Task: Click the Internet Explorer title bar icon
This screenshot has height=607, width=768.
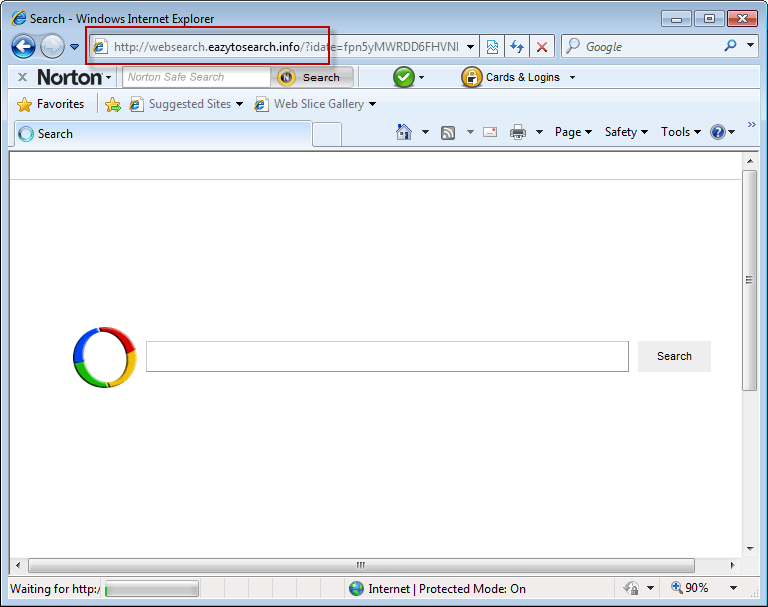Action: pyautogui.click(x=19, y=18)
